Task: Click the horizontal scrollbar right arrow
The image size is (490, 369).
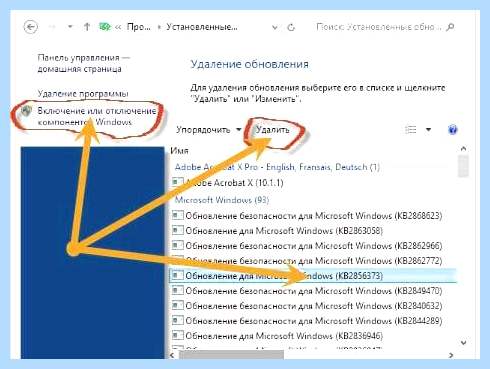Action: point(451,355)
